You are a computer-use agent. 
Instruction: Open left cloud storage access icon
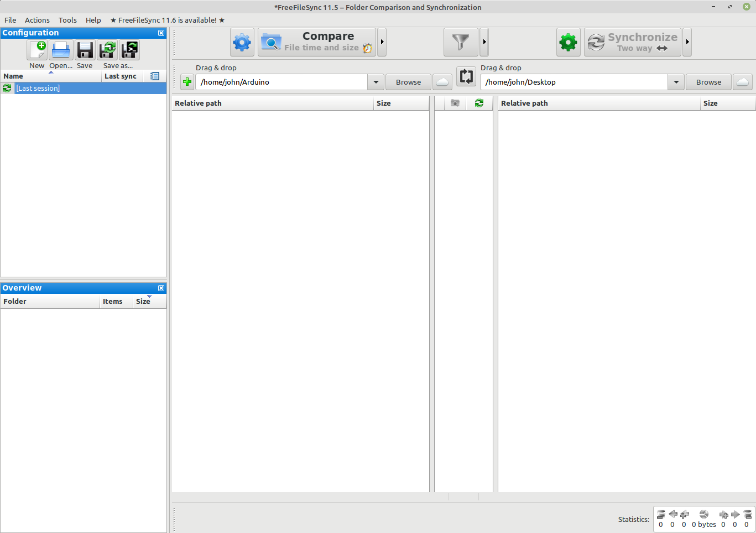point(442,82)
